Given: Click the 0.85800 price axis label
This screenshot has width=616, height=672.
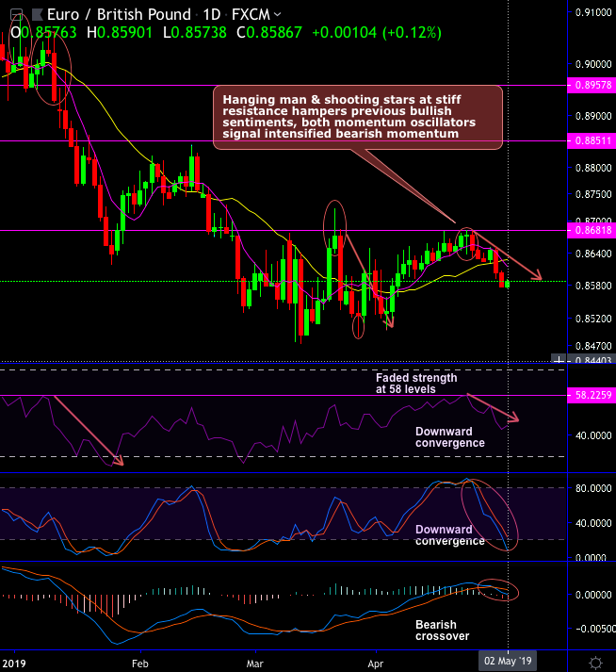Looking at the screenshot, I should [593, 286].
